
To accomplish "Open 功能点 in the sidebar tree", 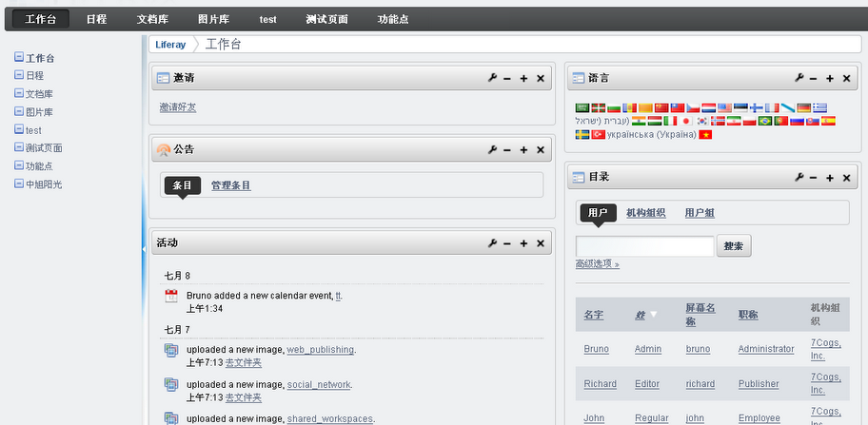I will coord(39,165).
